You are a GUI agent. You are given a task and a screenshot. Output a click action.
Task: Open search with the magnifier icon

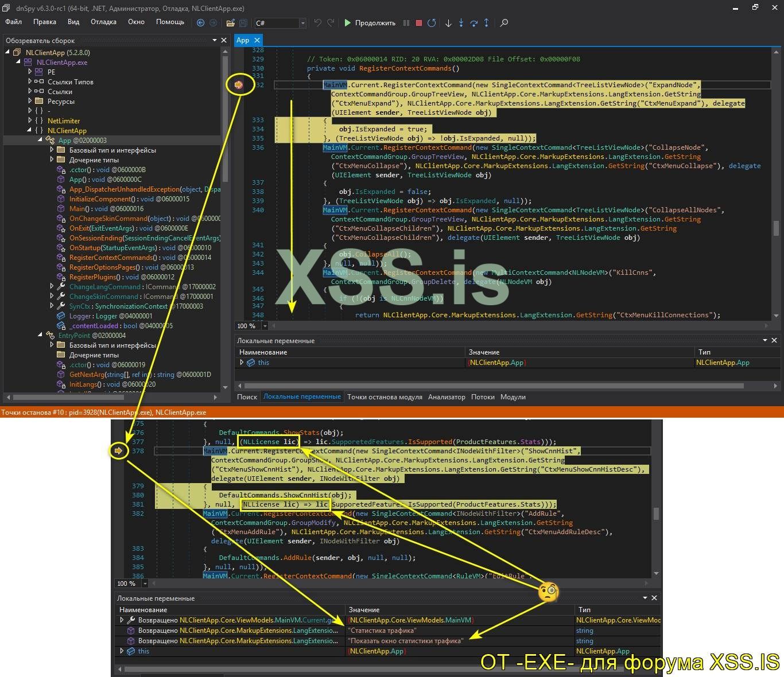pyautogui.click(x=504, y=23)
